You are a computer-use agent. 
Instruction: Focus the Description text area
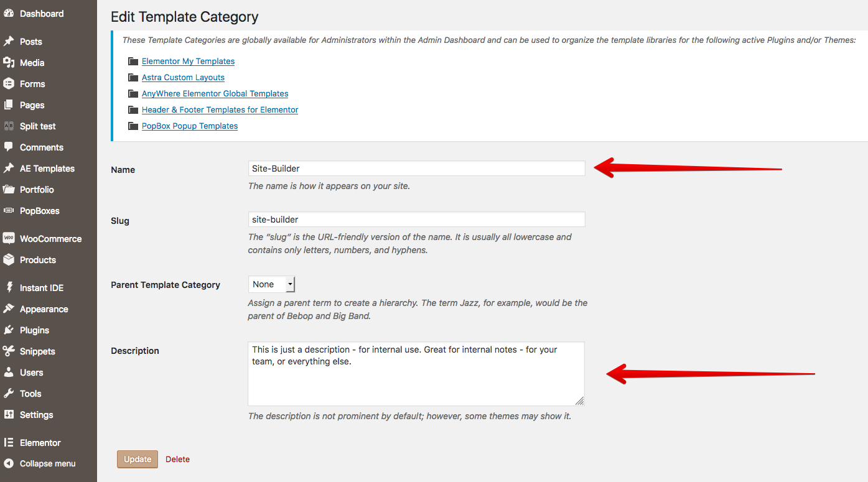coord(416,373)
